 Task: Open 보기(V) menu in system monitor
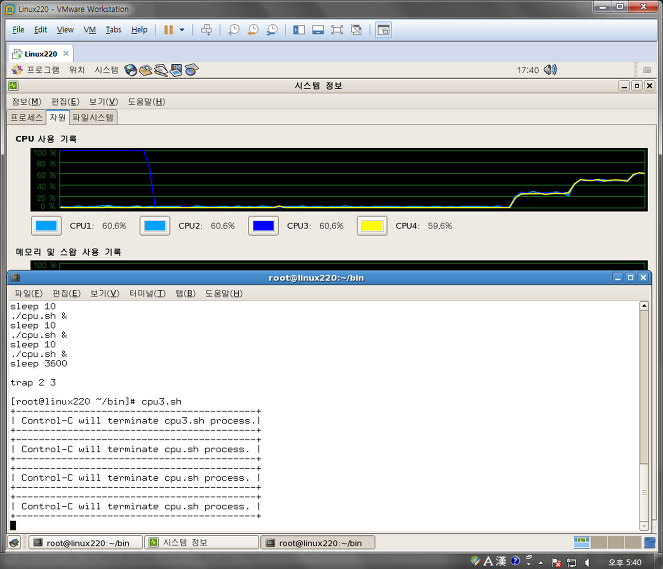pyautogui.click(x=103, y=102)
